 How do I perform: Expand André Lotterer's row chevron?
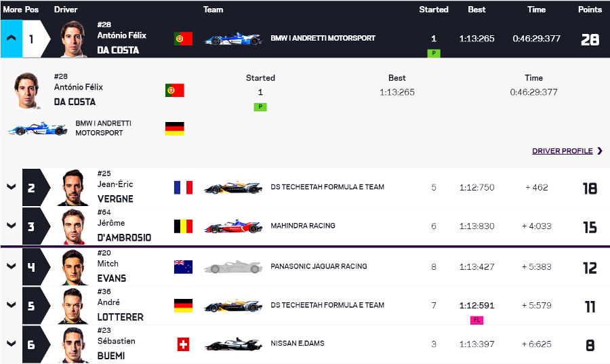point(11,306)
